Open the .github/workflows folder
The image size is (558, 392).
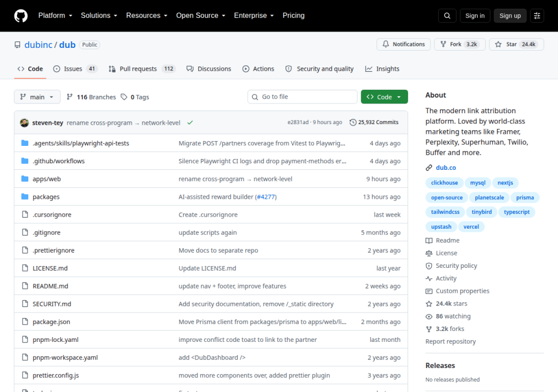(59, 161)
